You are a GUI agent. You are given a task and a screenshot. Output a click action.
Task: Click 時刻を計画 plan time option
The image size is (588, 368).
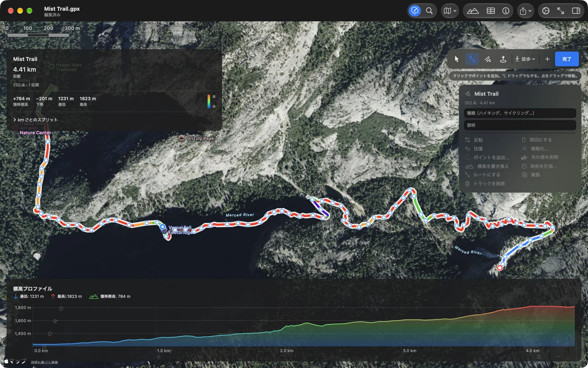tap(539, 166)
